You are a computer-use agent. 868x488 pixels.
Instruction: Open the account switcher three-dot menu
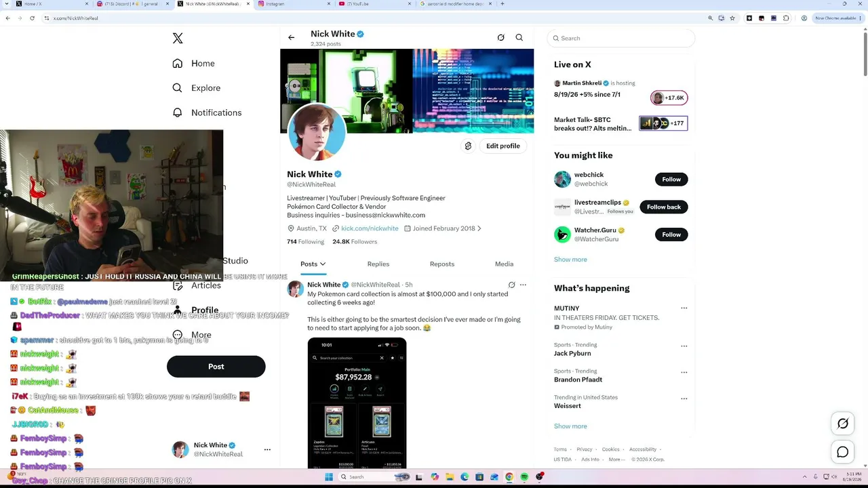point(267,449)
